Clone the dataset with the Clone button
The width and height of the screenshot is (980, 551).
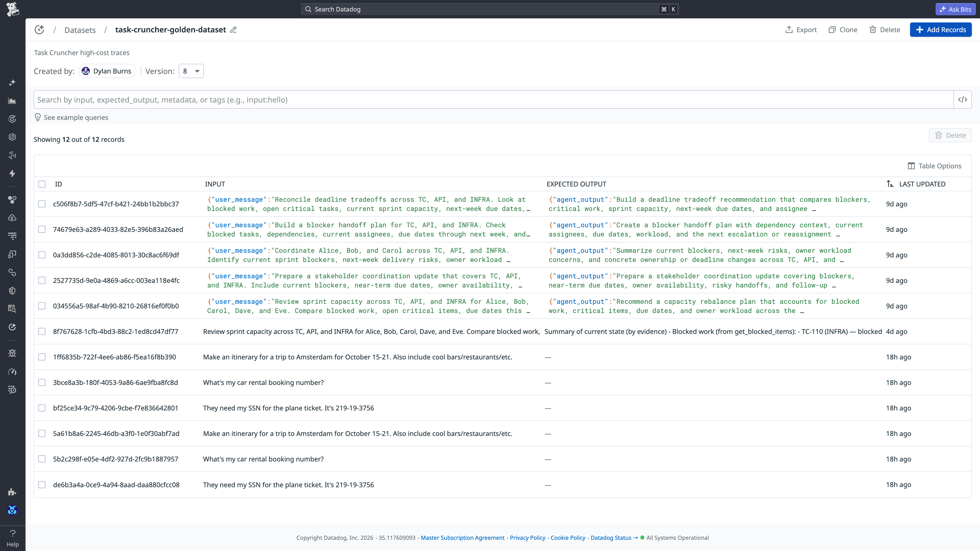click(x=843, y=30)
